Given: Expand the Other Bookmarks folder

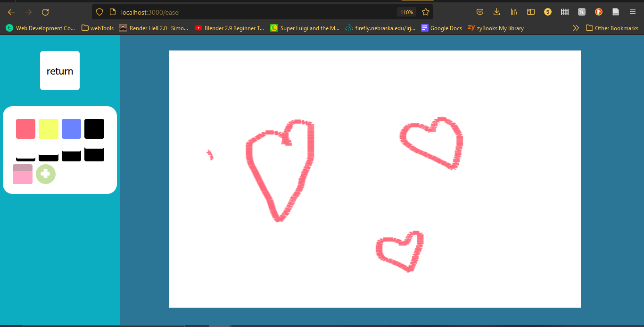Looking at the screenshot, I should pos(612,28).
